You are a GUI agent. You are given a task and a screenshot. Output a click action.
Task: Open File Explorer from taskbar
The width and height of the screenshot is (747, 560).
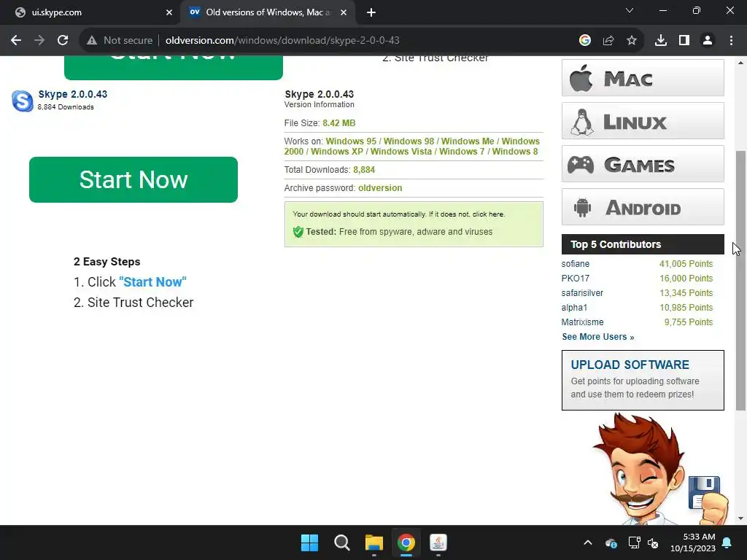point(374,542)
